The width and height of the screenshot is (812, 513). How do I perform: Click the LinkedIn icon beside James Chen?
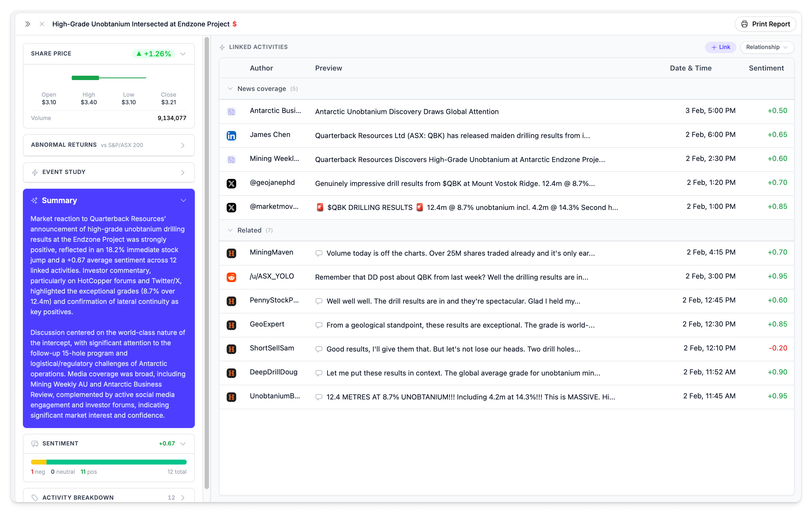click(231, 136)
